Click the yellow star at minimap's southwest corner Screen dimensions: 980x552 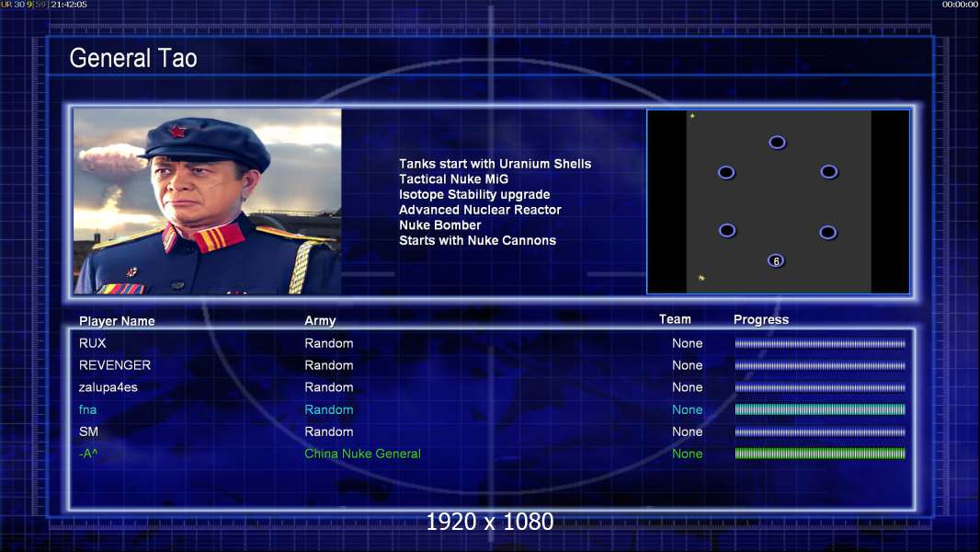tap(701, 278)
